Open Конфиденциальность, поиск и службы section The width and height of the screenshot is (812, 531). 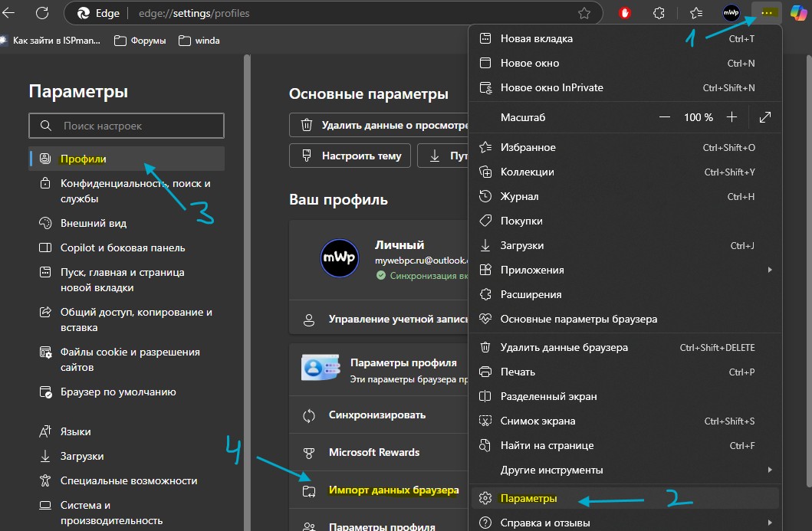[127, 191]
